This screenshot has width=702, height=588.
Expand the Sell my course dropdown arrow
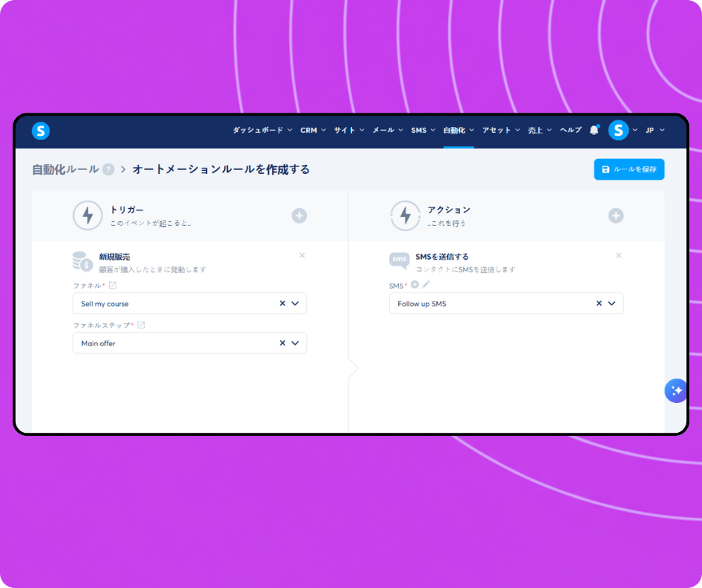(x=295, y=304)
